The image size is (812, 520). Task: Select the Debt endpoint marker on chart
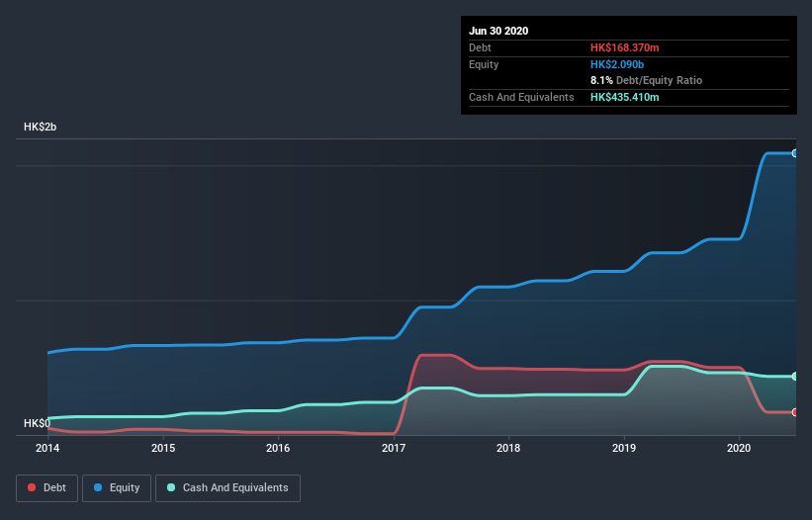[x=795, y=412]
